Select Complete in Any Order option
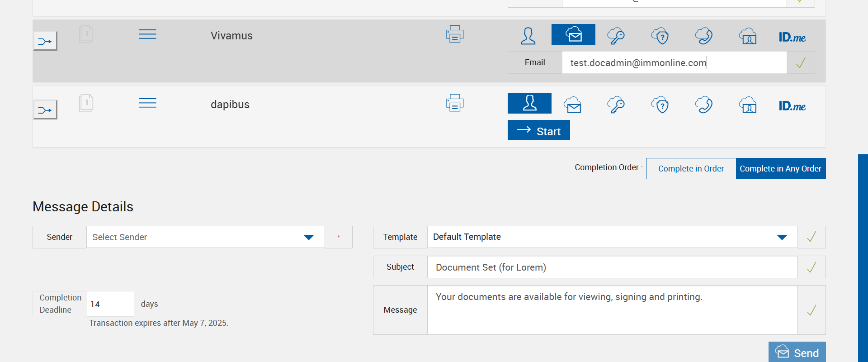The width and height of the screenshot is (868, 362). tap(780, 169)
